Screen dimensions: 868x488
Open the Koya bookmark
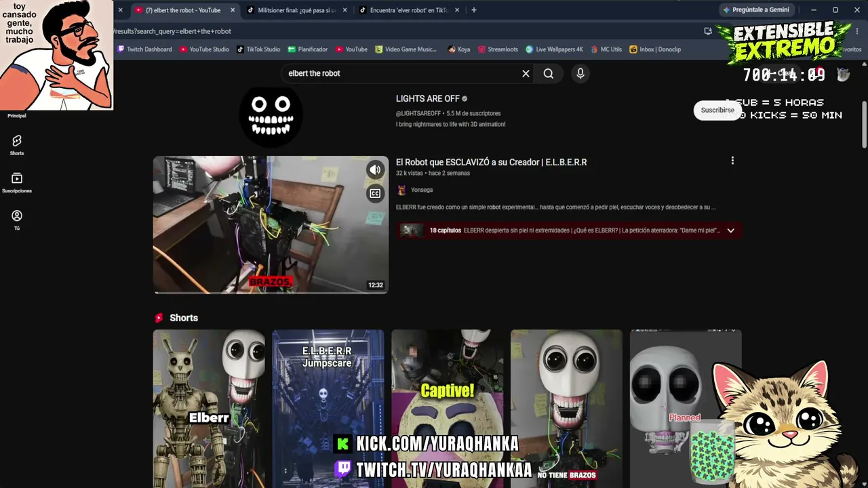459,49
